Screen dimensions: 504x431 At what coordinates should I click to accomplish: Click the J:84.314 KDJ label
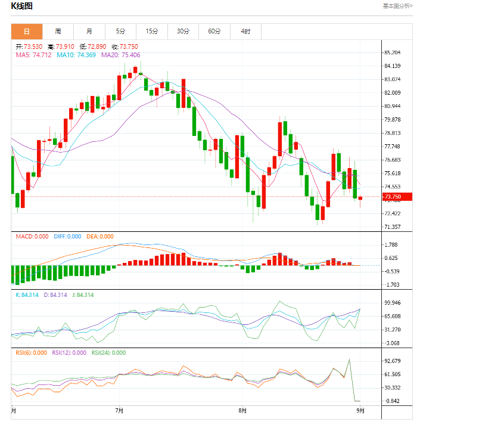tap(83, 295)
